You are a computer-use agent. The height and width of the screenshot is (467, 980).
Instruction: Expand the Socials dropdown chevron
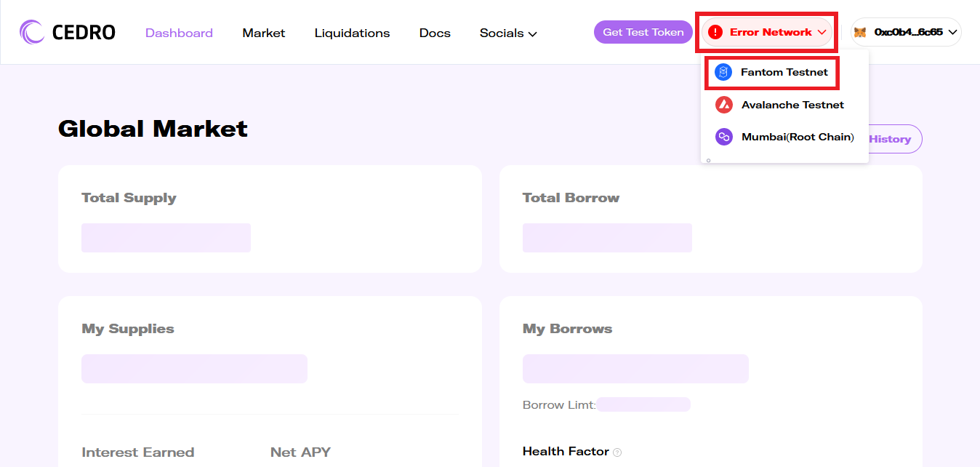pyautogui.click(x=532, y=33)
